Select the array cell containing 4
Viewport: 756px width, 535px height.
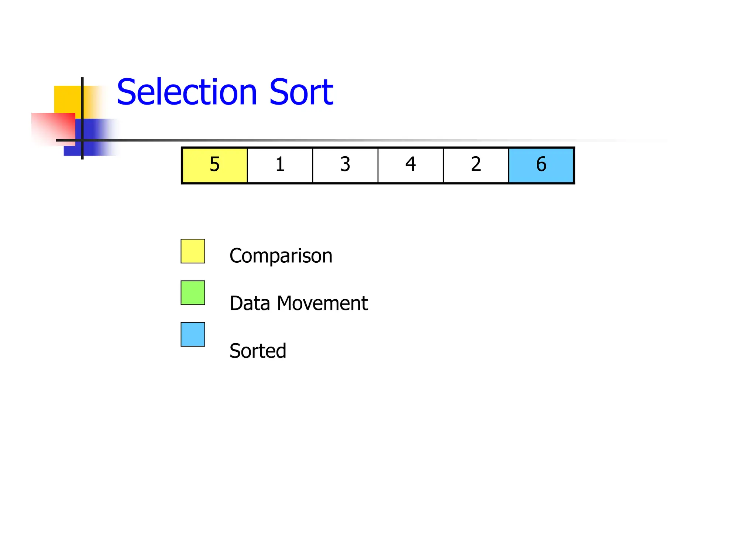tap(410, 165)
